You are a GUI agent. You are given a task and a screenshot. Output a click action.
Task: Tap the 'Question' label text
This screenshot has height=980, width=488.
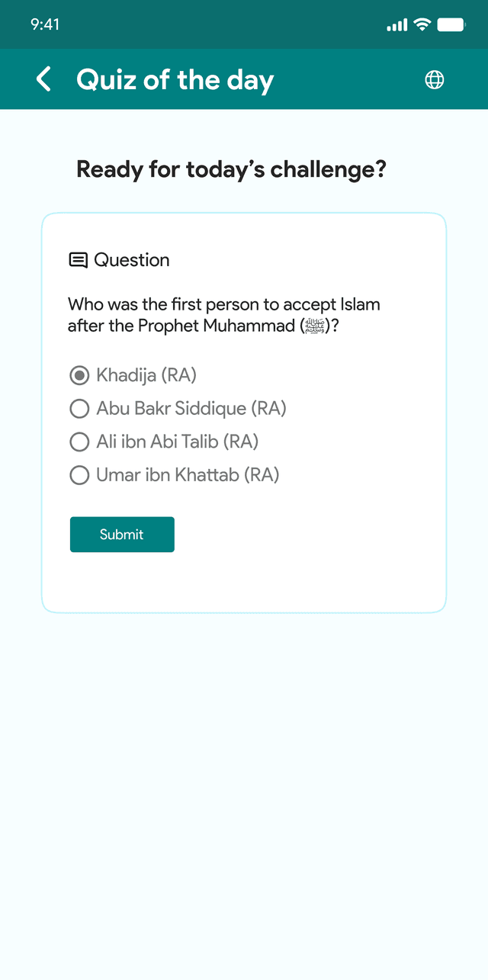coord(132,260)
